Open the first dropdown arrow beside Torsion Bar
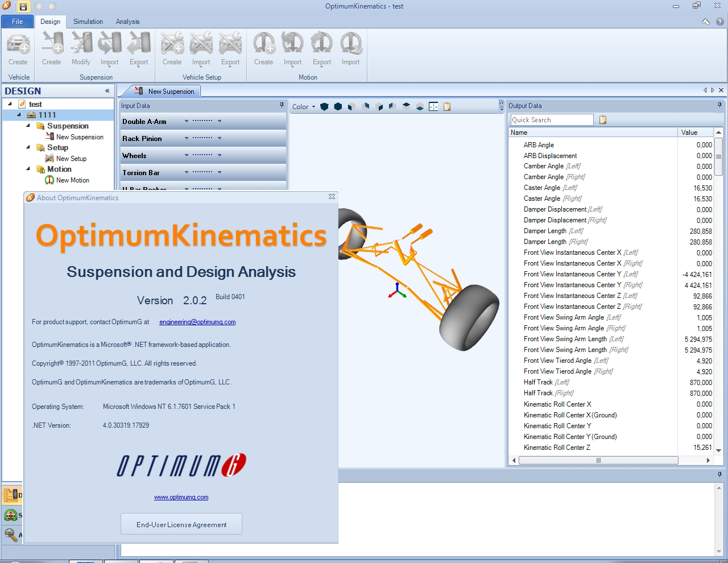Viewport: 728px width, 563px height. point(187,172)
